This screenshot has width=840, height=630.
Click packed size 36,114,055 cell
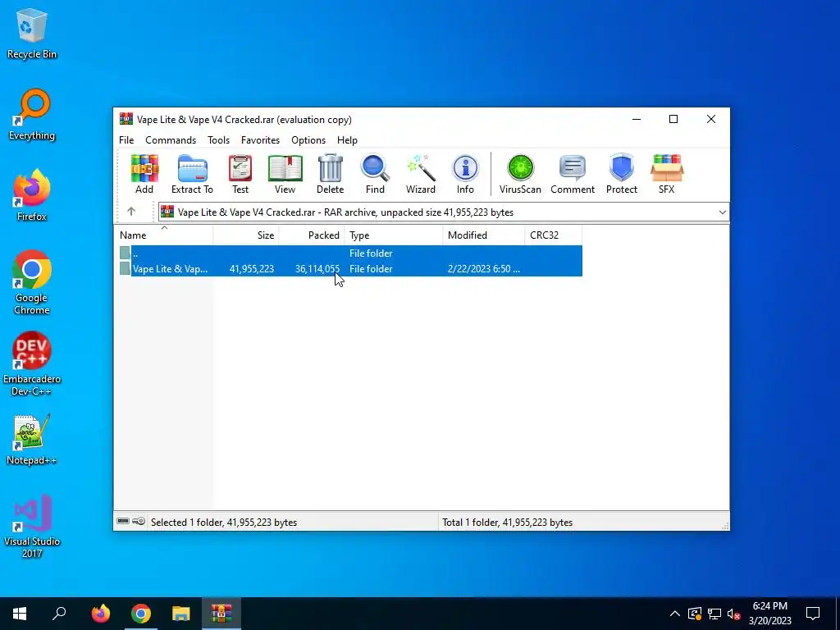[317, 269]
